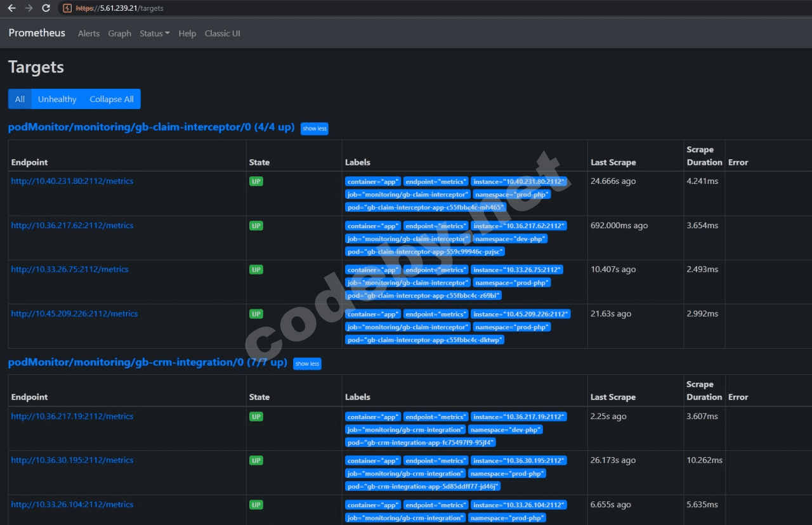The width and height of the screenshot is (812, 525).
Task: Click label pod="gb-claim-interceptor-app-c55fbbc4c-dktwp"
Action: (424, 340)
